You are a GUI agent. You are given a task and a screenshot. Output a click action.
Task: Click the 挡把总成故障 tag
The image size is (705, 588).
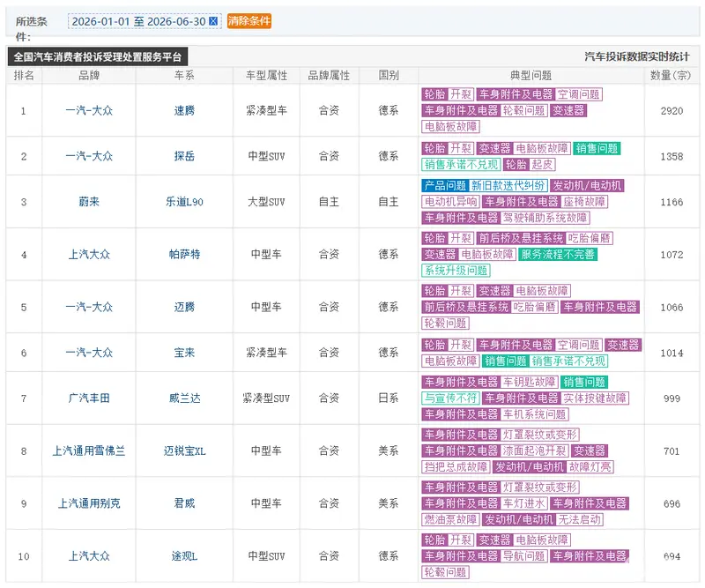click(456, 466)
